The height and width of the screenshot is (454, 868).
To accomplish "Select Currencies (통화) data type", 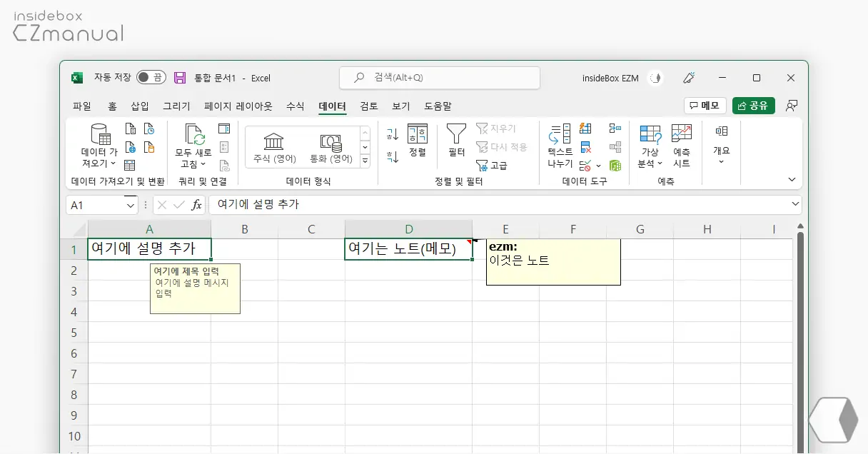I will tap(330, 147).
